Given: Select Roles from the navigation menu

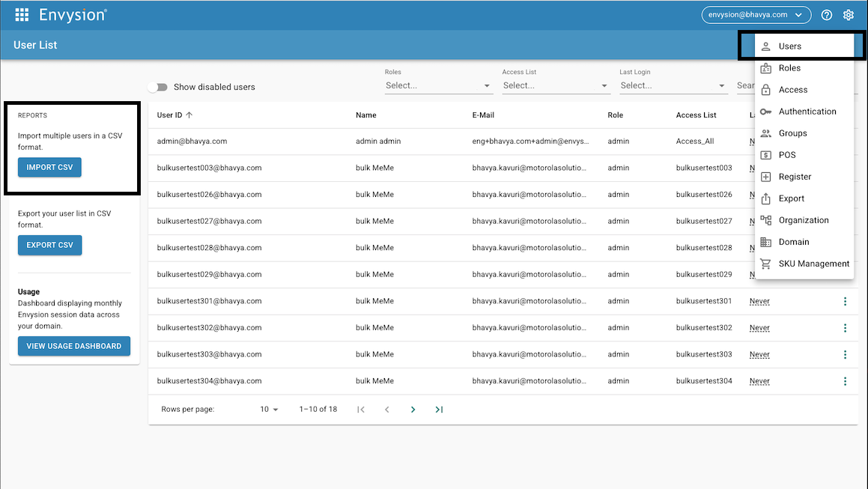Looking at the screenshot, I should coord(788,67).
